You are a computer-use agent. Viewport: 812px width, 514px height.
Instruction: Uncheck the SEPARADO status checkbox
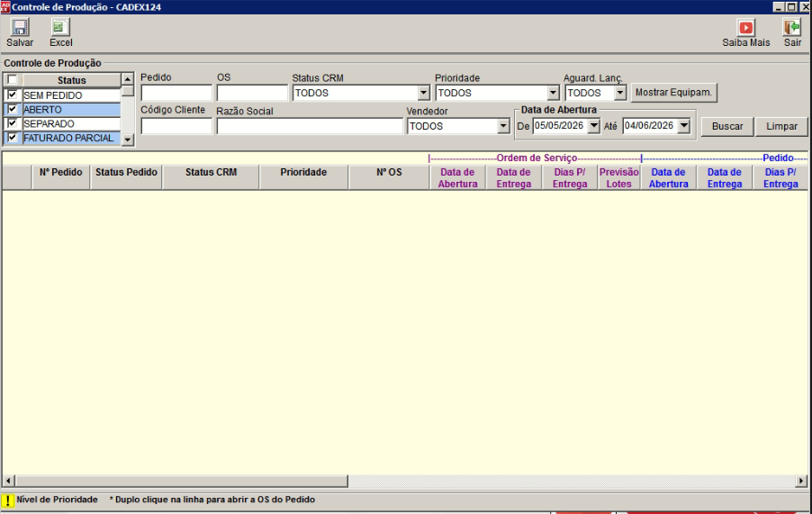click(13, 123)
